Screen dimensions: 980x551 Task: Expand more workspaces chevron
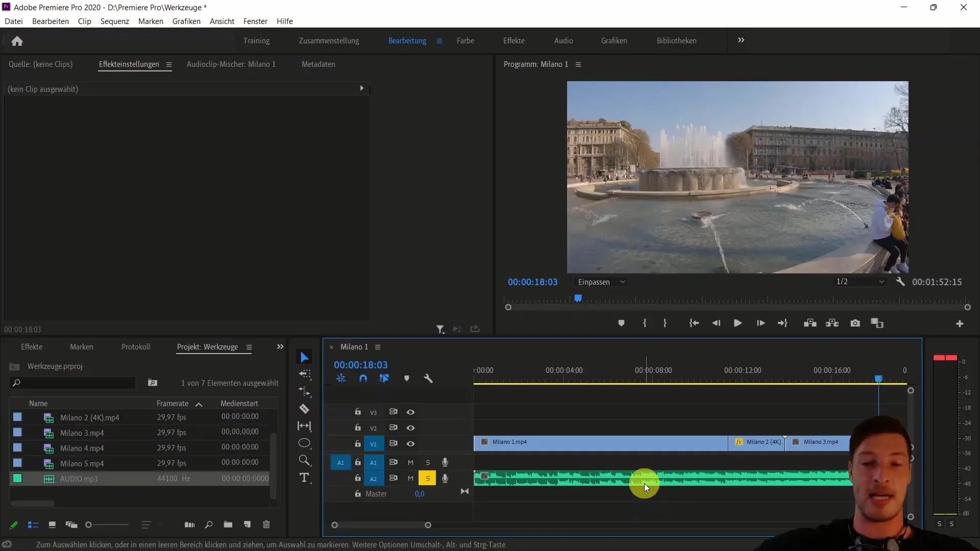(x=741, y=40)
